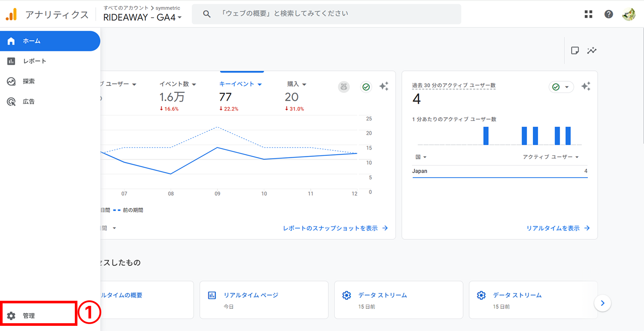Click the Japan row in country table

(500, 171)
